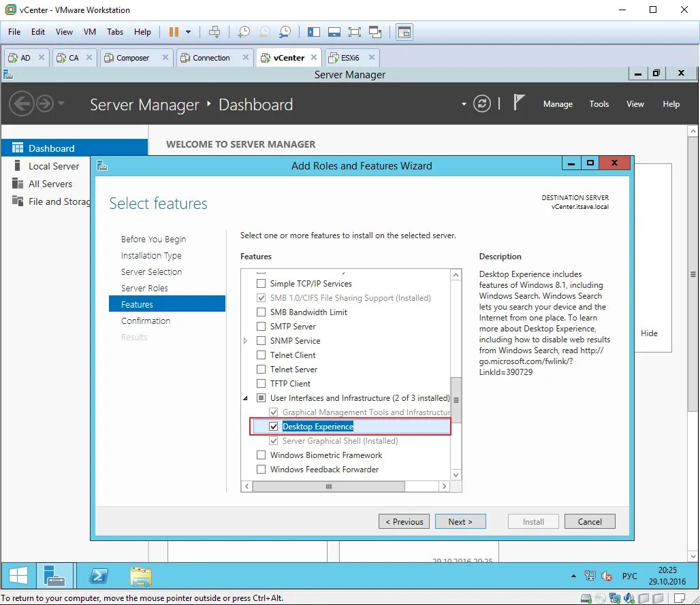Open the notifications flag
This screenshot has width=700, height=605.
[x=518, y=103]
